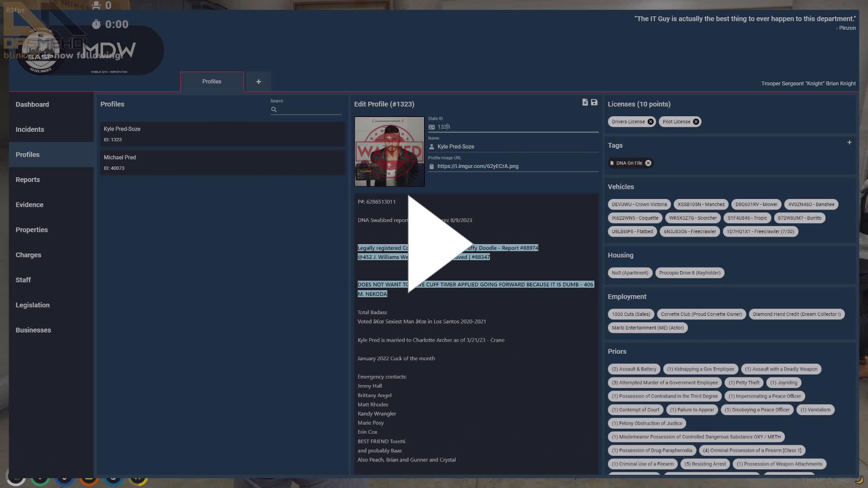
Task: Click the copy profile document icon
Action: [585, 103]
